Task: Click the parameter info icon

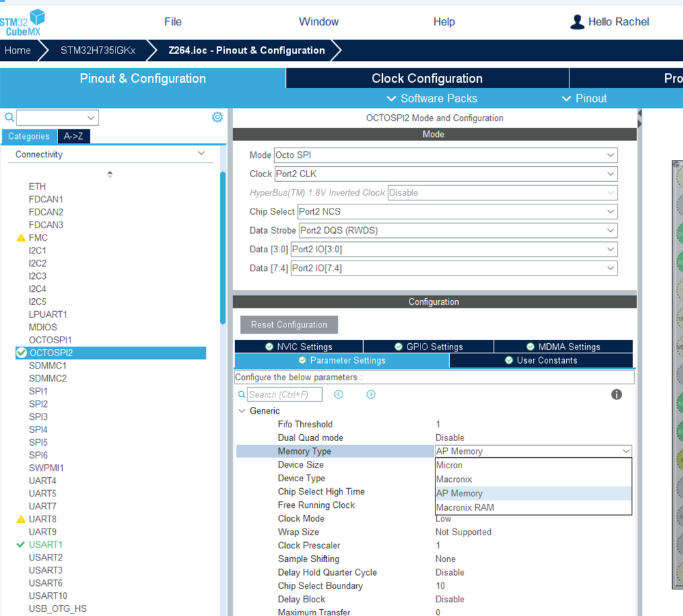Action: tap(617, 394)
